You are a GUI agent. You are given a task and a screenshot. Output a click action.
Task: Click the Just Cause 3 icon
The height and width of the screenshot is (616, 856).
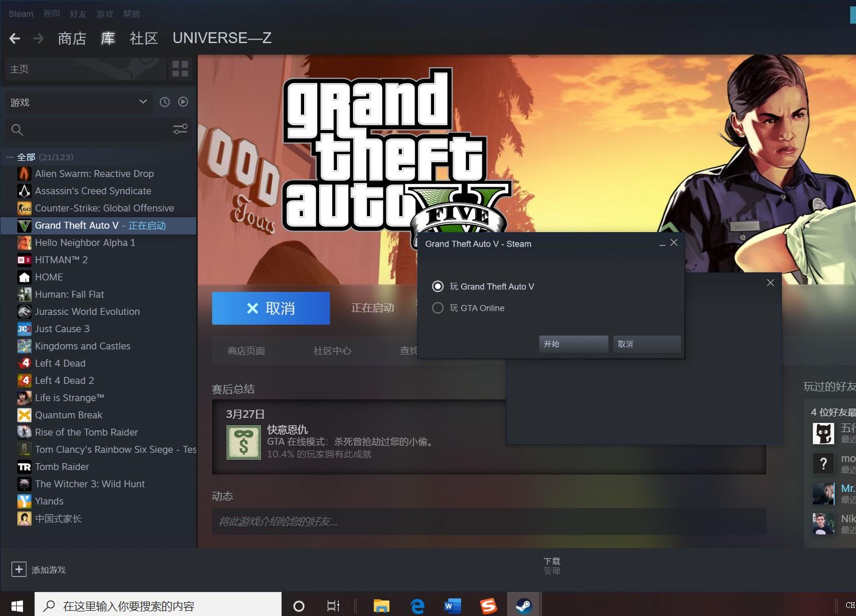(x=24, y=329)
